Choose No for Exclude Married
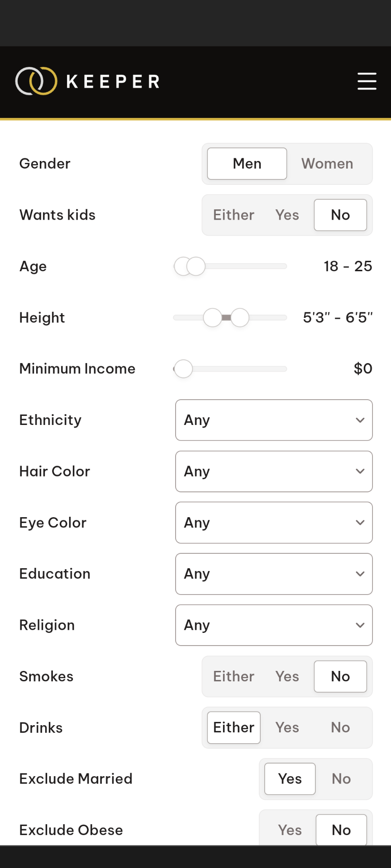The height and width of the screenshot is (868, 391). tap(341, 779)
